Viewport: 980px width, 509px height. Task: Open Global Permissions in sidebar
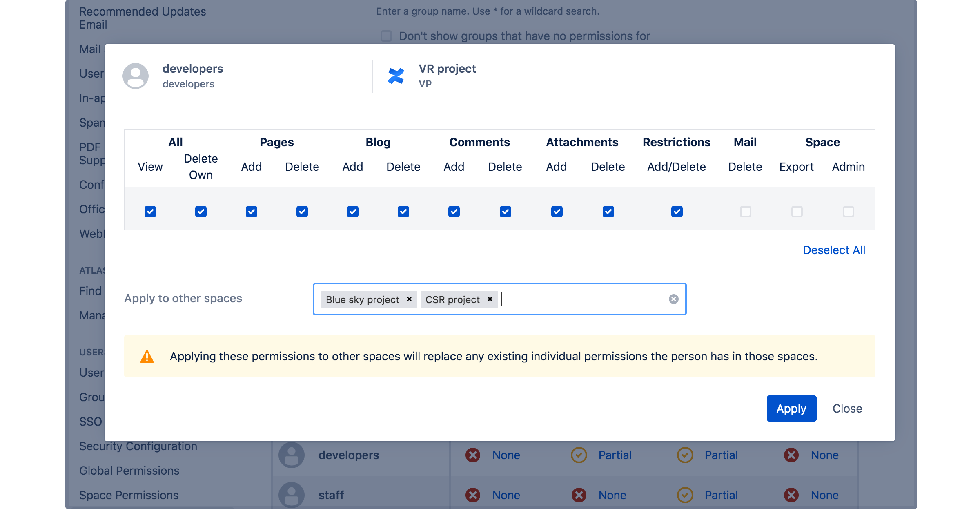click(x=129, y=471)
